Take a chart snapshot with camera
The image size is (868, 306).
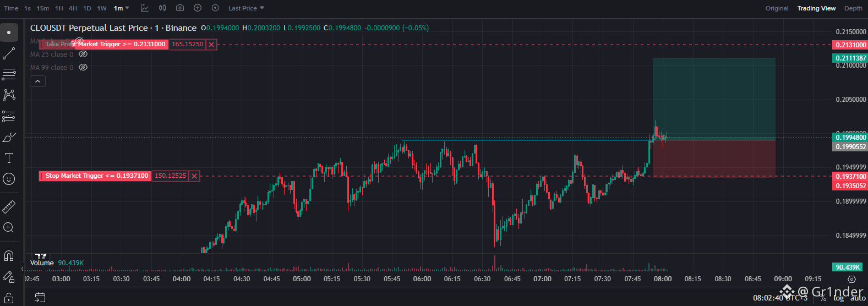point(180,8)
